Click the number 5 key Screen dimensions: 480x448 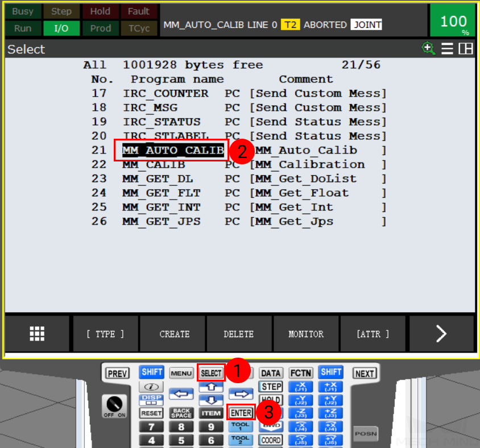[x=181, y=440]
